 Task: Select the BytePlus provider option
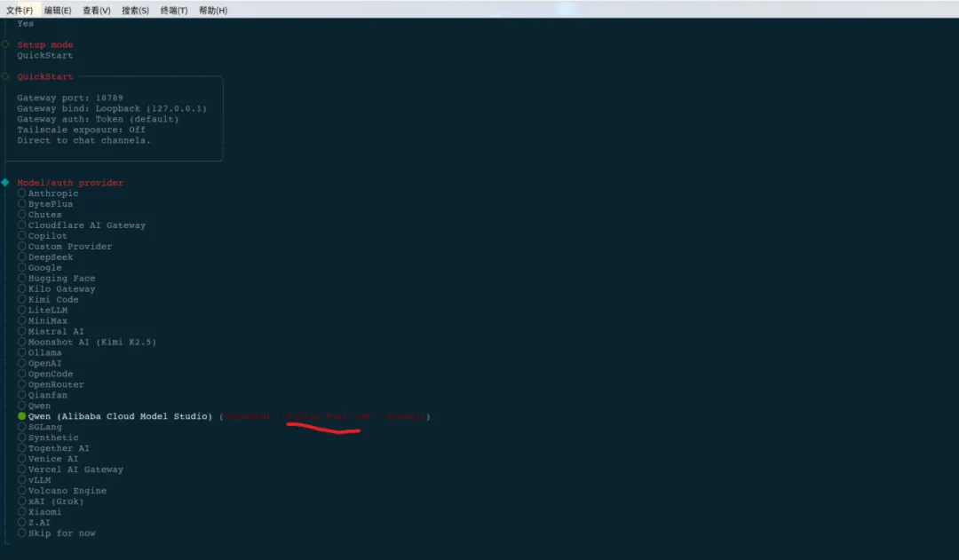[x=45, y=204]
